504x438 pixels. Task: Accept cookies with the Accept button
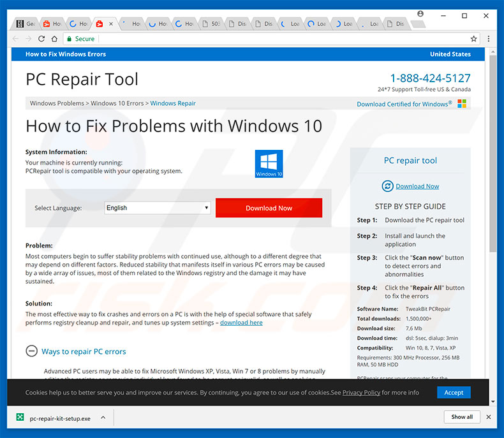click(x=454, y=392)
